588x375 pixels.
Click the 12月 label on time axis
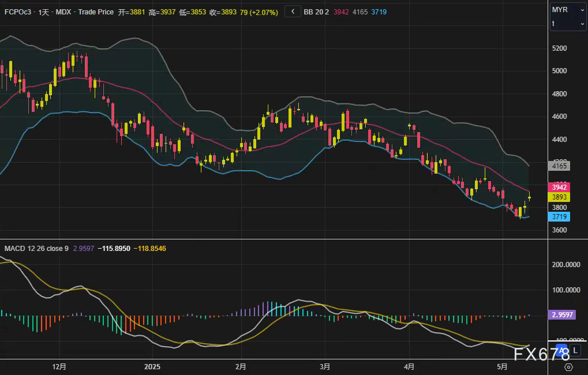pos(59,367)
